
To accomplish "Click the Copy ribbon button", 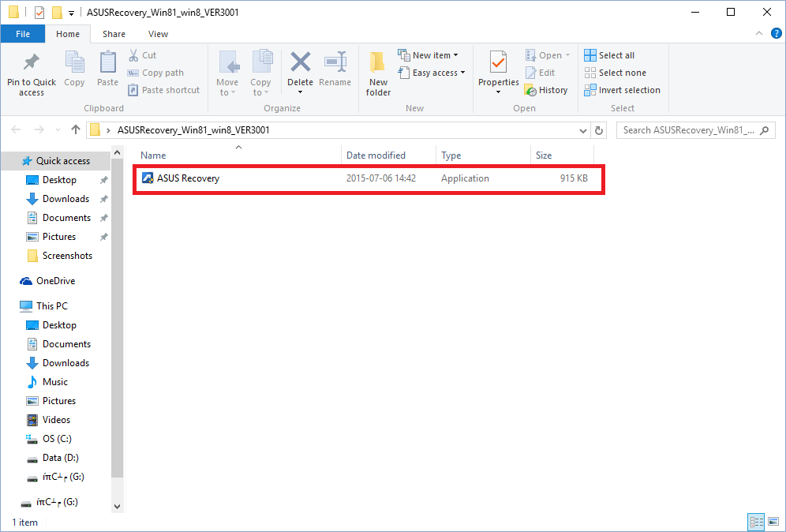I will [74, 69].
